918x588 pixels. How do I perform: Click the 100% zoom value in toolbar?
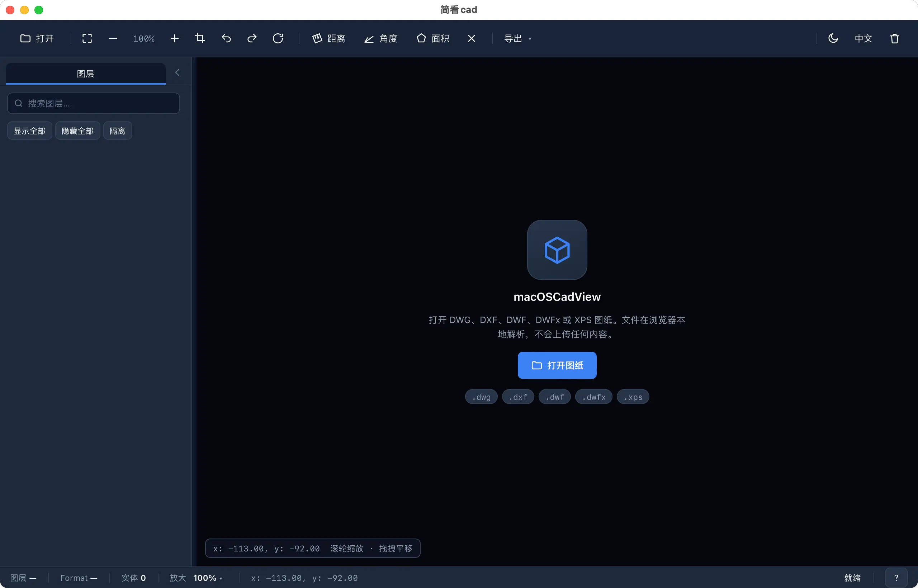(x=144, y=39)
